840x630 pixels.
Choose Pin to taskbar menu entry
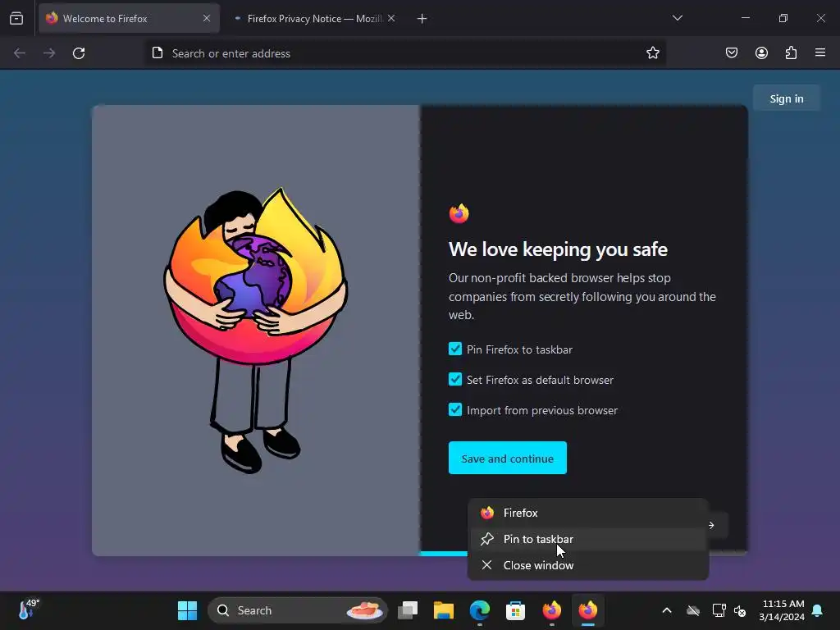588,539
